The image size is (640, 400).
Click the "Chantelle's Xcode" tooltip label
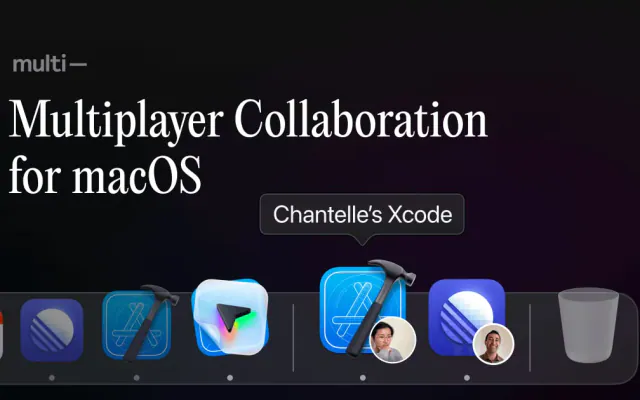[x=362, y=214]
